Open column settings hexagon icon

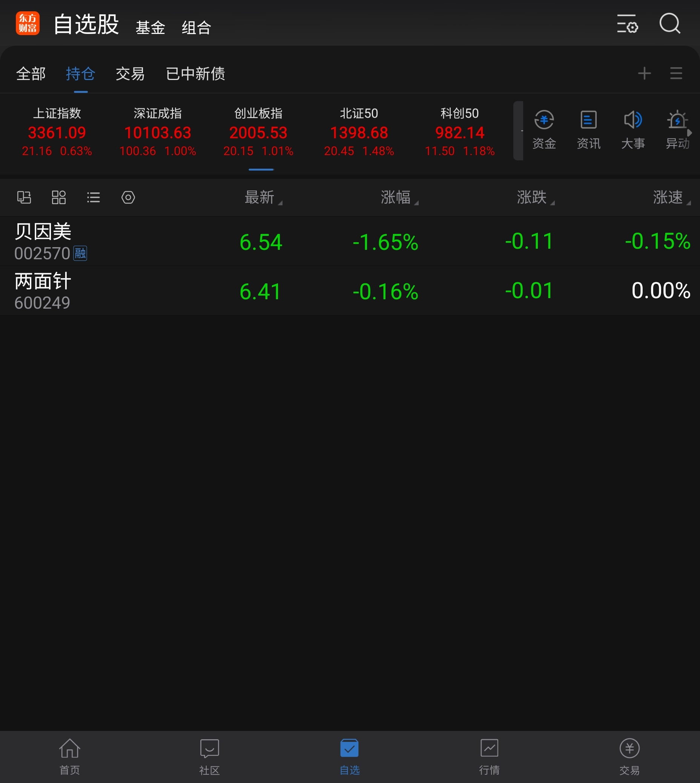(128, 197)
